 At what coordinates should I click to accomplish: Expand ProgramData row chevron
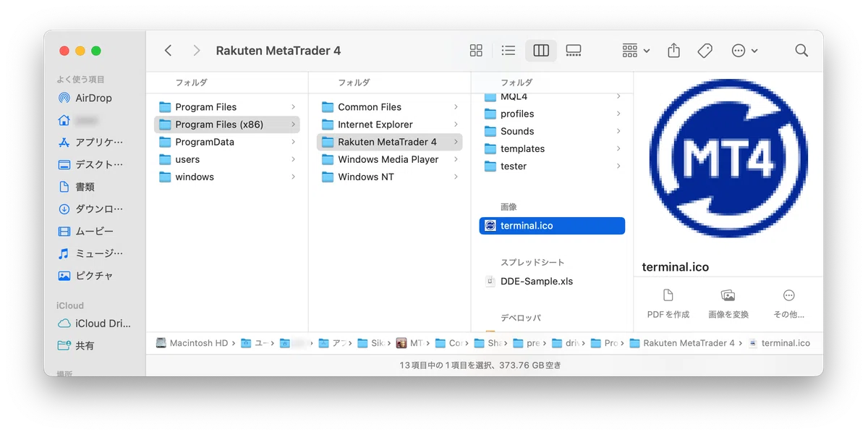click(293, 142)
